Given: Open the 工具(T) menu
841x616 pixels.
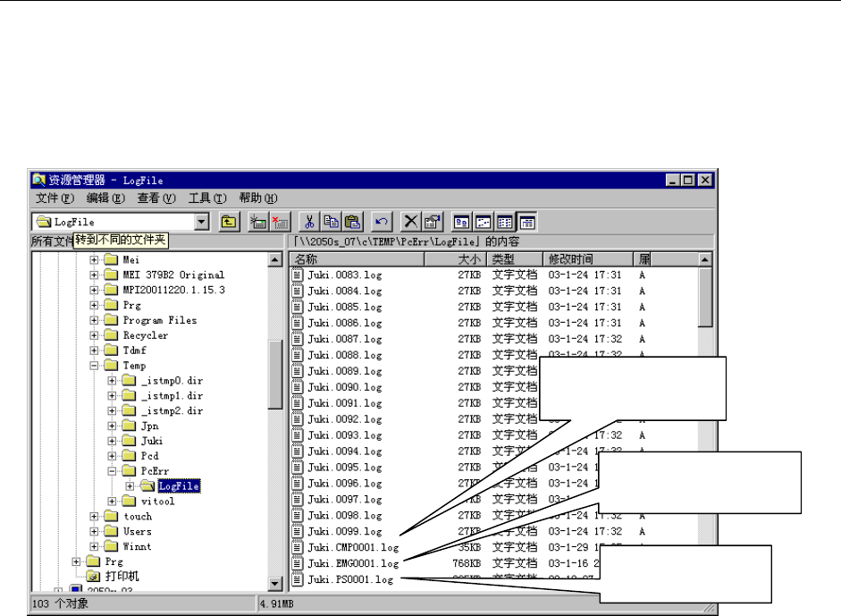Looking at the screenshot, I should coord(207,198).
